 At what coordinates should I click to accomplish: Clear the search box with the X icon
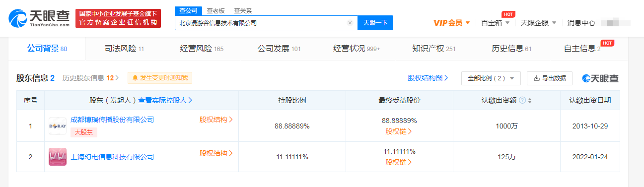coord(350,23)
